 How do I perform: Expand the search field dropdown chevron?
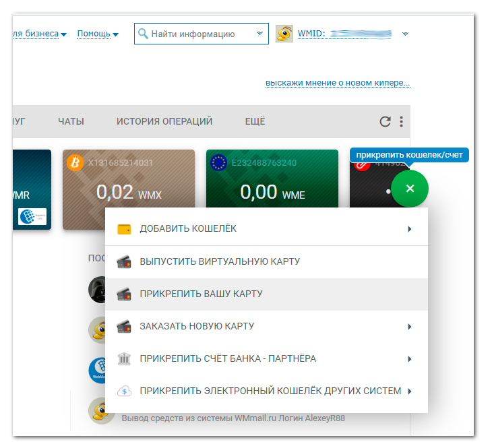tap(259, 33)
